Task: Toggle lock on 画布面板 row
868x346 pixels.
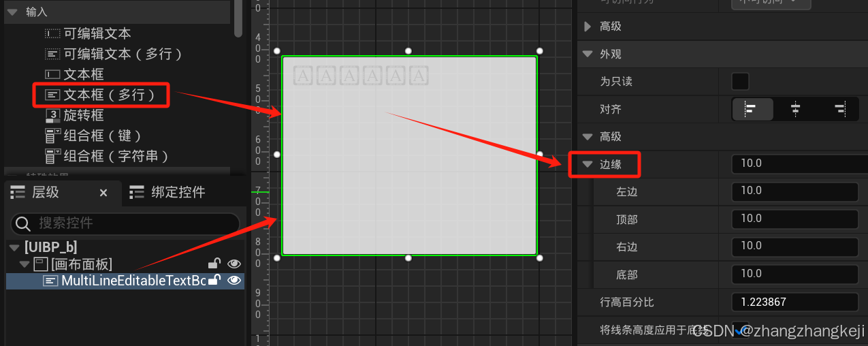Action: point(214,264)
